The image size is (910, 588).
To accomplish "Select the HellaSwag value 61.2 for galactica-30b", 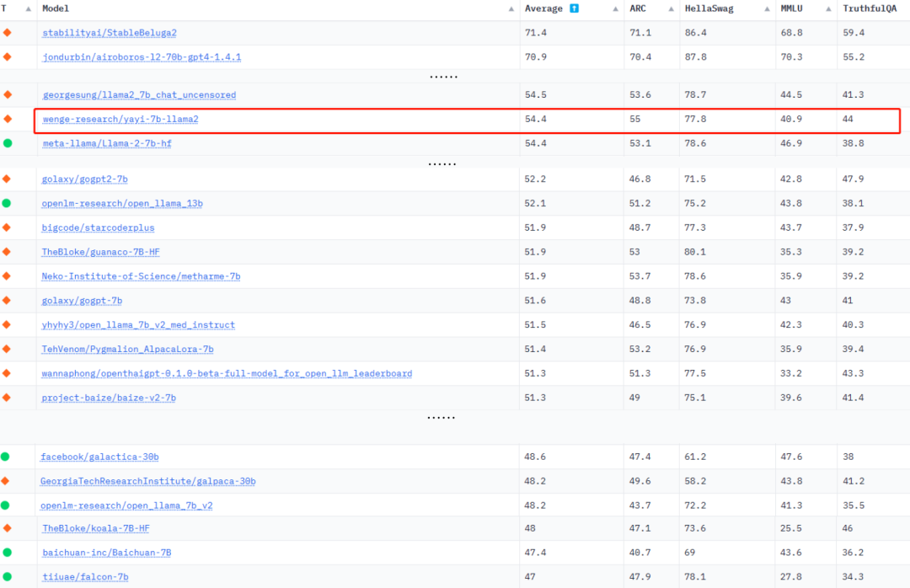I will [694, 457].
